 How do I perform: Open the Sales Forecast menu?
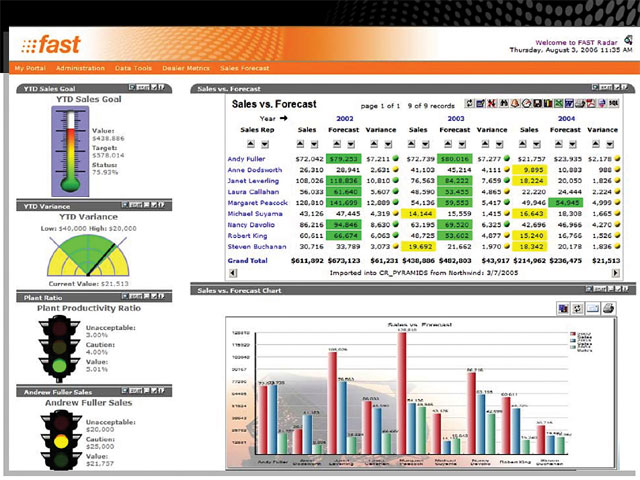pyautogui.click(x=244, y=68)
